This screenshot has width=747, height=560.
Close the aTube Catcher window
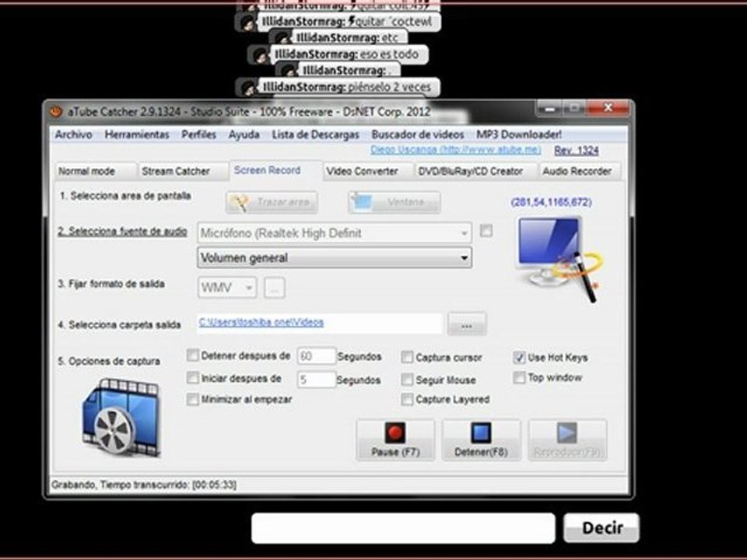608,108
